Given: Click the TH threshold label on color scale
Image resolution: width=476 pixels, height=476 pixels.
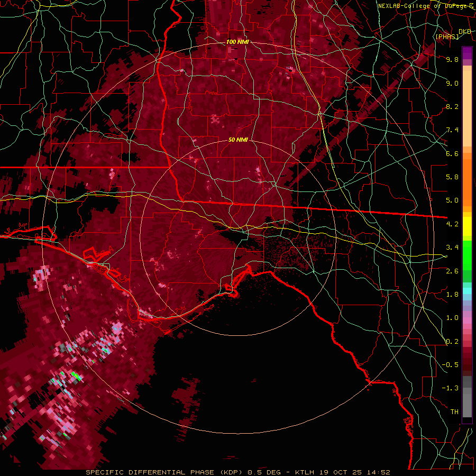Looking at the screenshot, I should click(x=454, y=412).
